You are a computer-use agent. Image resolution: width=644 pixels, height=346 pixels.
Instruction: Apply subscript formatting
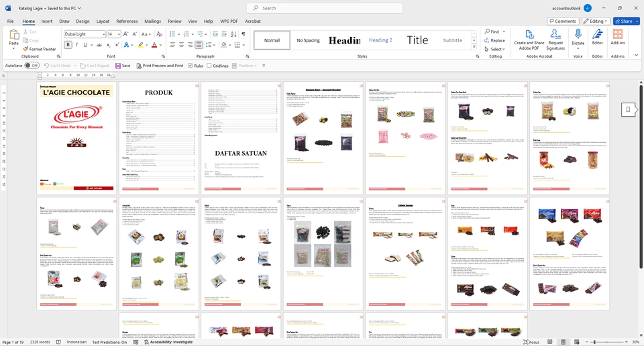click(x=109, y=45)
